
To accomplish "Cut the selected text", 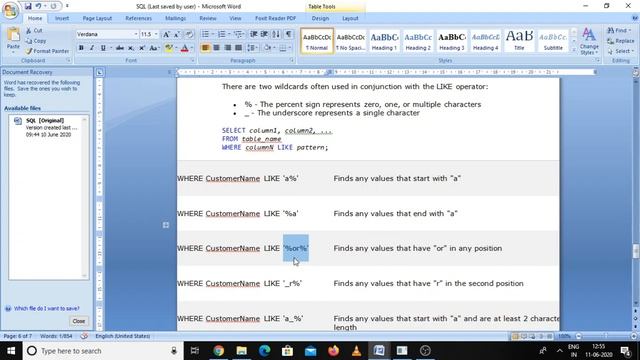I will click(x=34, y=31).
